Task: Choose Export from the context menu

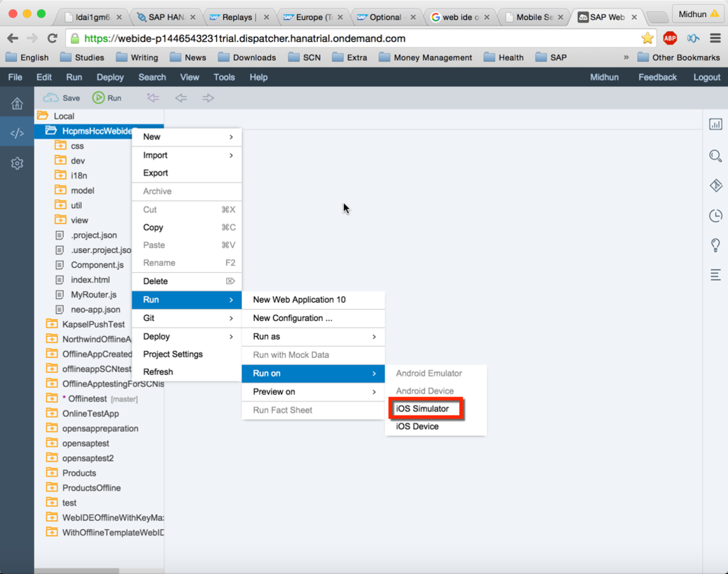Action: [x=187, y=173]
